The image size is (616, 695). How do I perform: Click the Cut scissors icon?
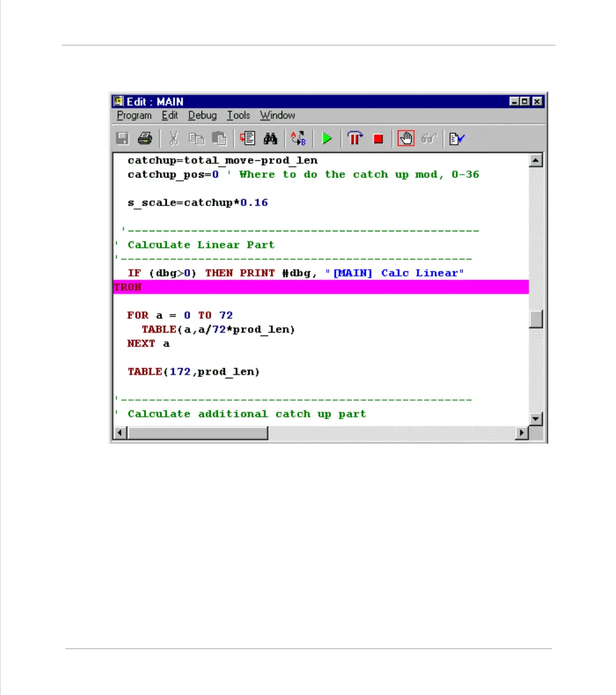coord(174,138)
